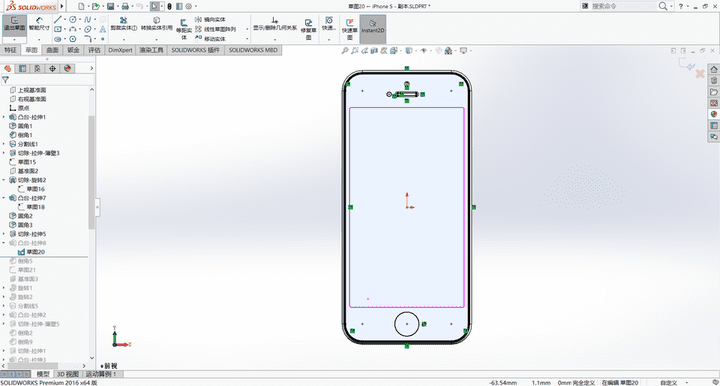This screenshot has height=386, width=720.
Task: Click the Options gear icon
Action: coord(188,6)
